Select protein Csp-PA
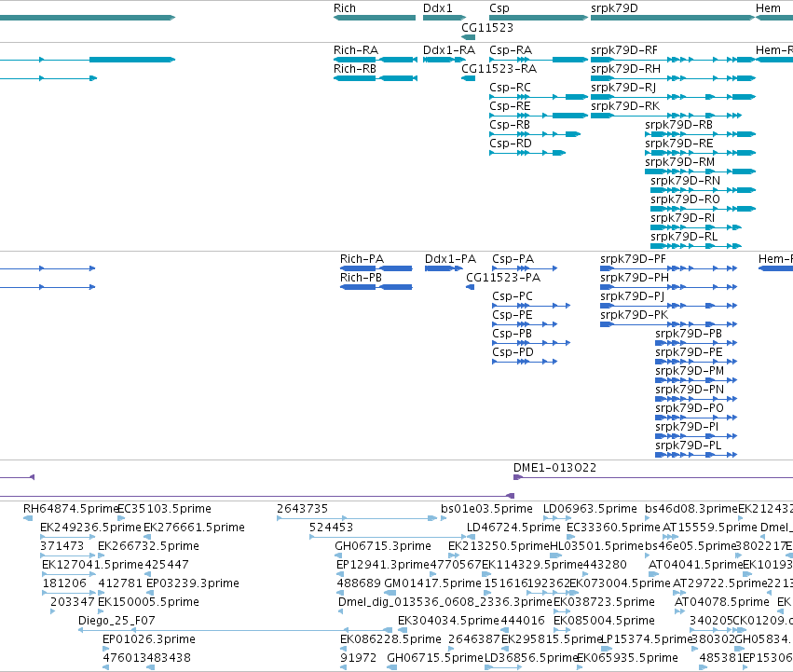The height and width of the screenshot is (672, 793). (x=513, y=259)
